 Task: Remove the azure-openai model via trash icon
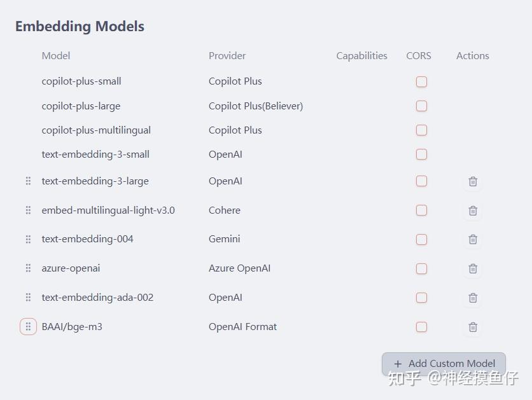[473, 269]
